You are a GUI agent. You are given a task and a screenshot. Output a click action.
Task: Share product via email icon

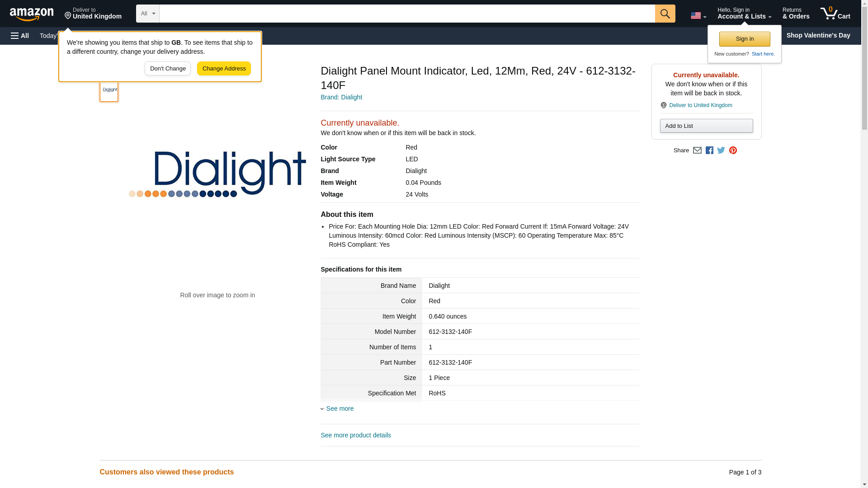click(x=697, y=150)
